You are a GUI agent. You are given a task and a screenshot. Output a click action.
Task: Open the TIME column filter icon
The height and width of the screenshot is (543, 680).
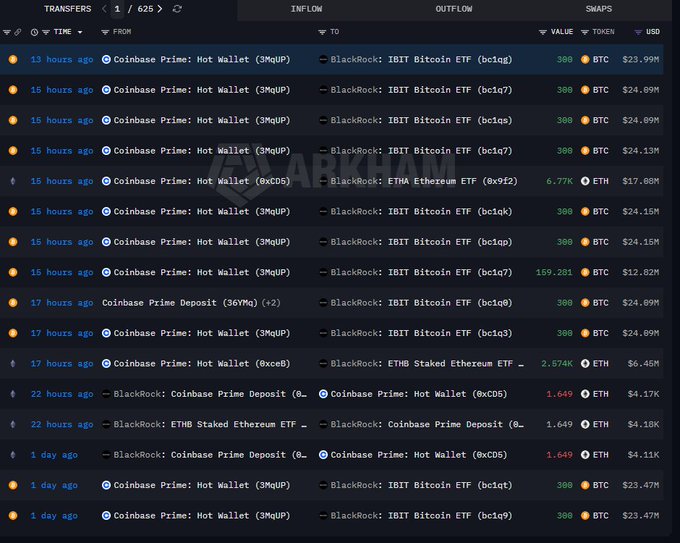pyautogui.click(x=46, y=32)
